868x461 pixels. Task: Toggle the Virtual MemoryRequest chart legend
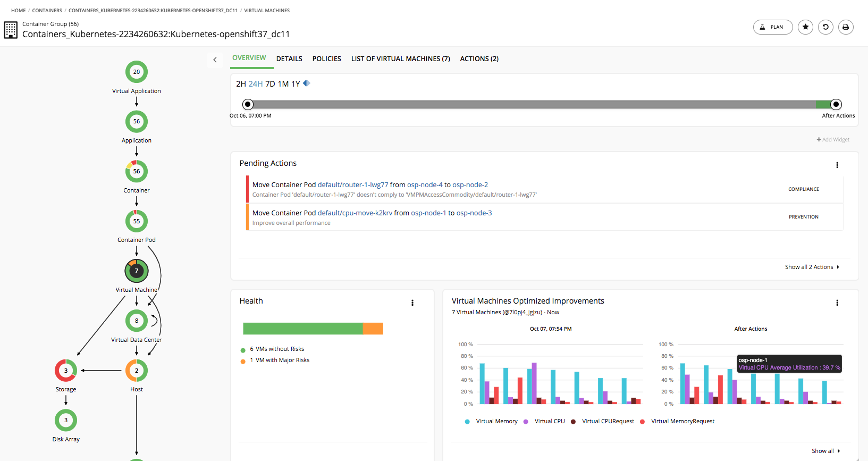click(677, 421)
